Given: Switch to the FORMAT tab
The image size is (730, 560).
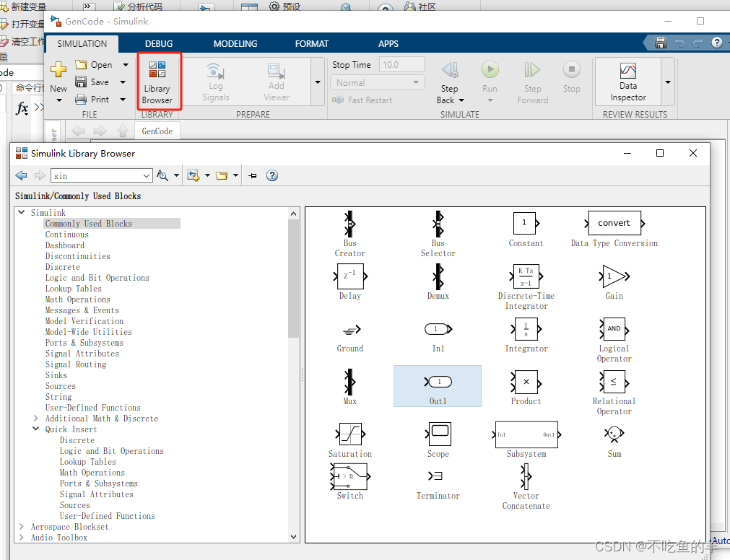Looking at the screenshot, I should click(312, 44).
